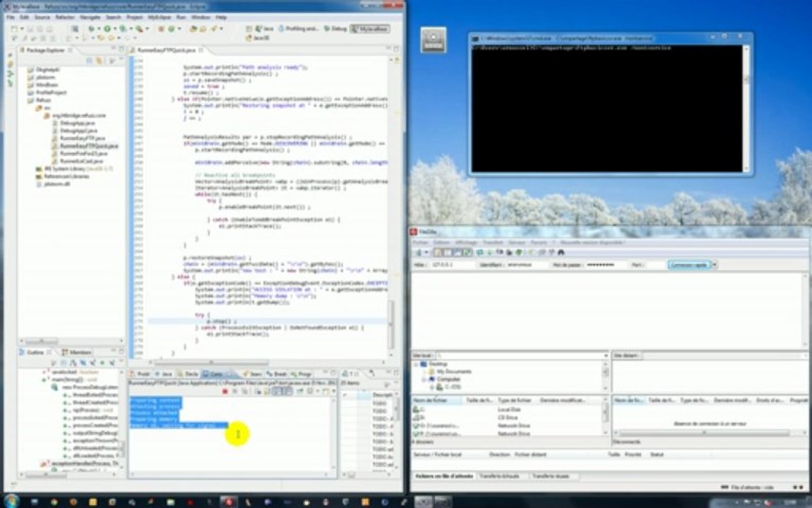Click the Refresh icon in FileZilla toolbar
This screenshot has width=812, height=508.
point(480,253)
